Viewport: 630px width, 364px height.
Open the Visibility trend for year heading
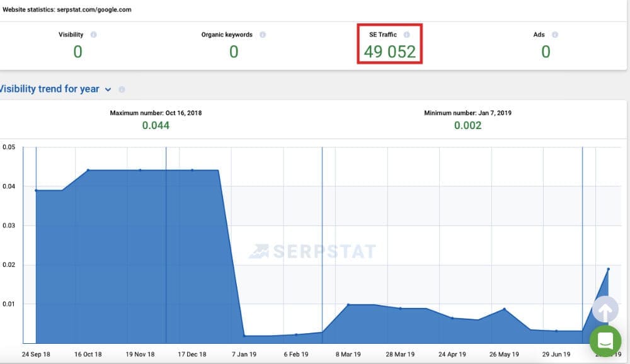pos(49,89)
